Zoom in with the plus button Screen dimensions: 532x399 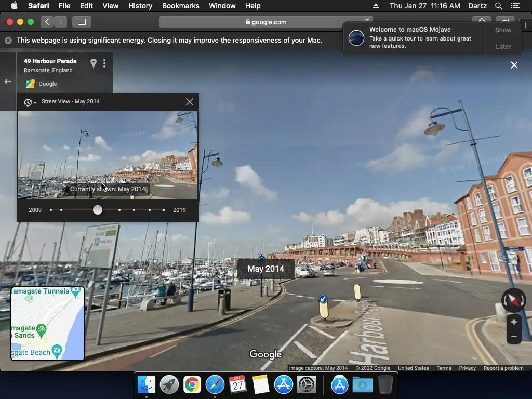[514, 322]
